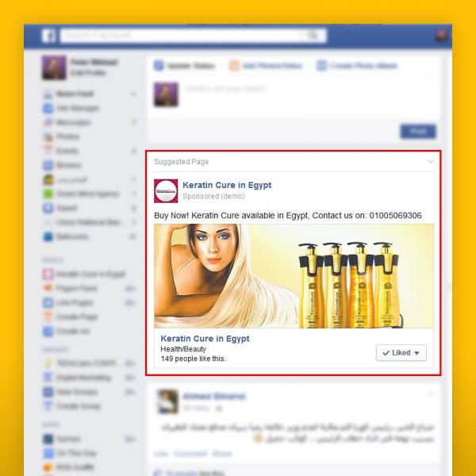The width and height of the screenshot is (476, 476).
Task: Click the Create Group sidebar icon
Action: 48,406
